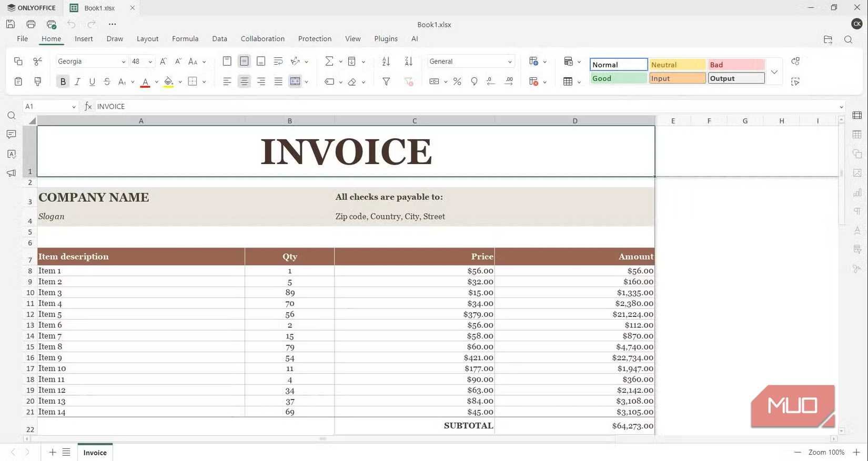This screenshot has height=461, width=868.
Task: Paste clipboard contents into the sheet
Action: pyautogui.click(x=18, y=81)
